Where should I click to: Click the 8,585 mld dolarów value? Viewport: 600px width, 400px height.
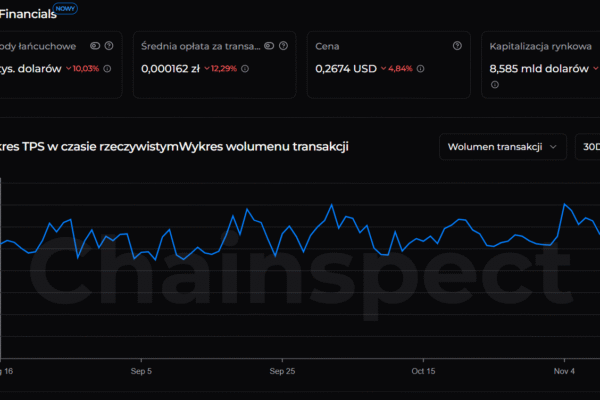[538, 69]
